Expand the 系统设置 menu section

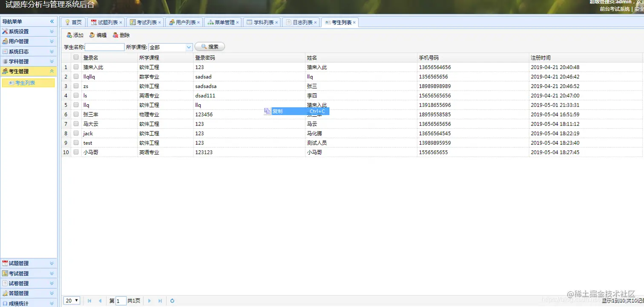[x=52, y=32]
